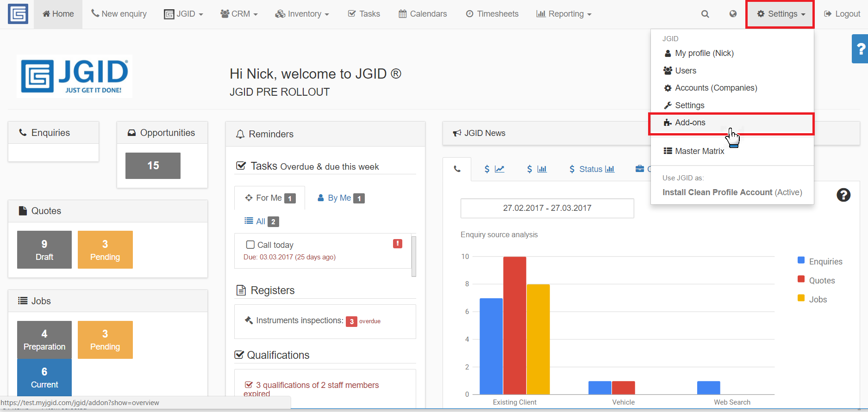The image size is (868, 412).
Task: Select Settings entry in dropdown
Action: pos(732,105)
